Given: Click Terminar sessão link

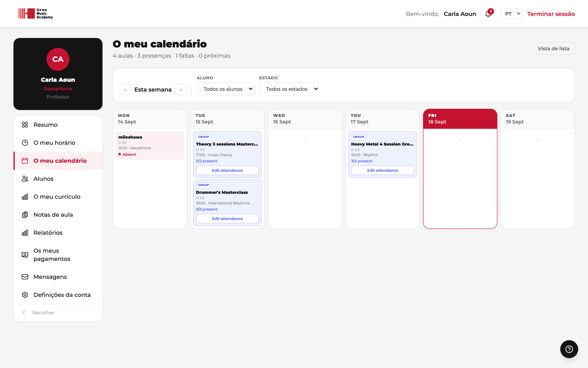Looking at the screenshot, I should click(551, 14).
